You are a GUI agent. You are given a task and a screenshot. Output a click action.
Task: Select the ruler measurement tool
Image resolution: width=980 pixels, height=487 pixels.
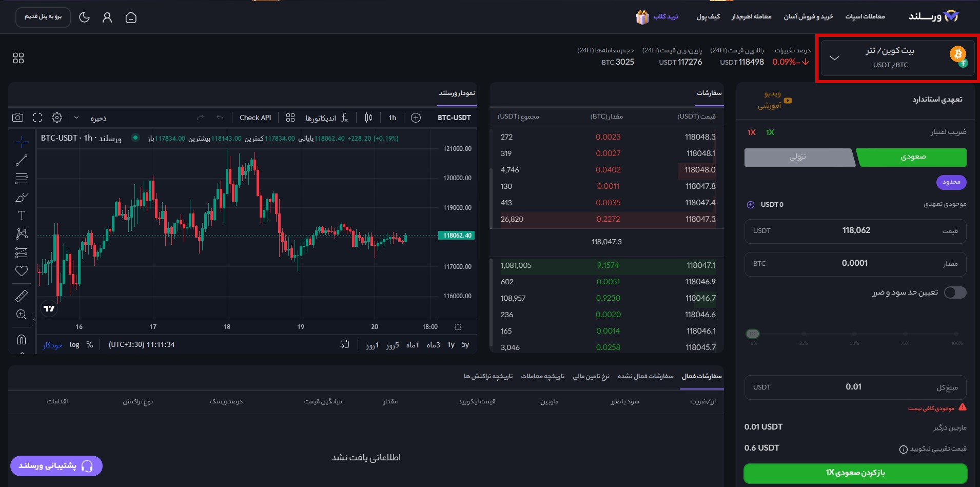pos(21,296)
